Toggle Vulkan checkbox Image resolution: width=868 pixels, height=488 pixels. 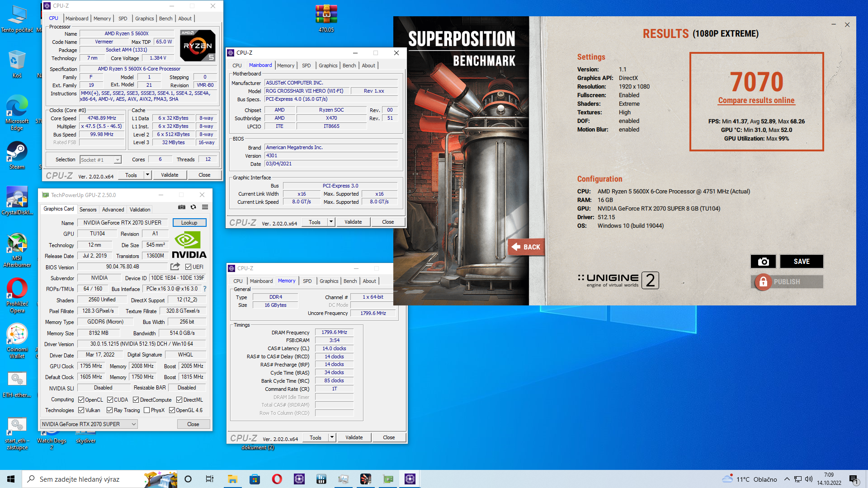[81, 410]
